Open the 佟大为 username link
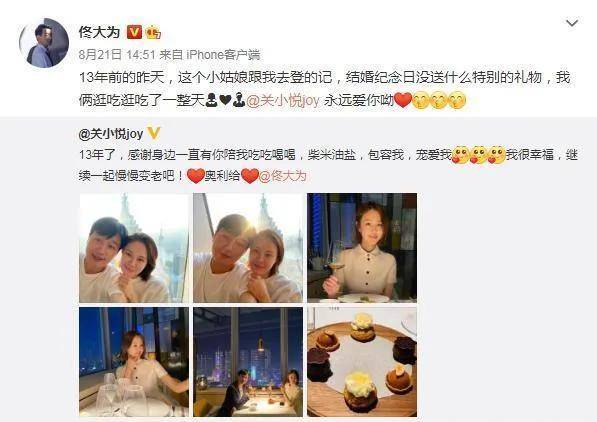 coord(99,32)
